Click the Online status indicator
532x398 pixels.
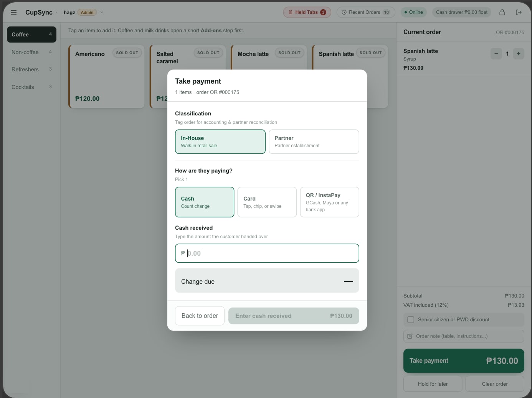(414, 12)
